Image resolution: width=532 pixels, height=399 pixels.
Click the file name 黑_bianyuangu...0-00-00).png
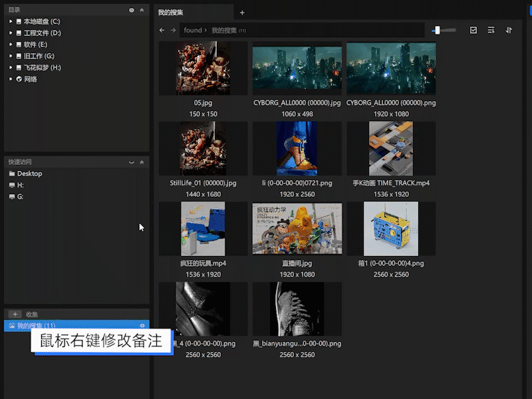click(x=297, y=344)
